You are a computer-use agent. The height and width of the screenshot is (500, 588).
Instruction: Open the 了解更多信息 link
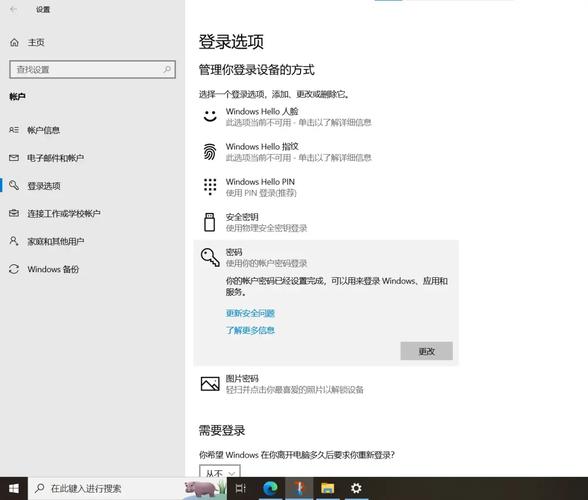[x=250, y=330]
